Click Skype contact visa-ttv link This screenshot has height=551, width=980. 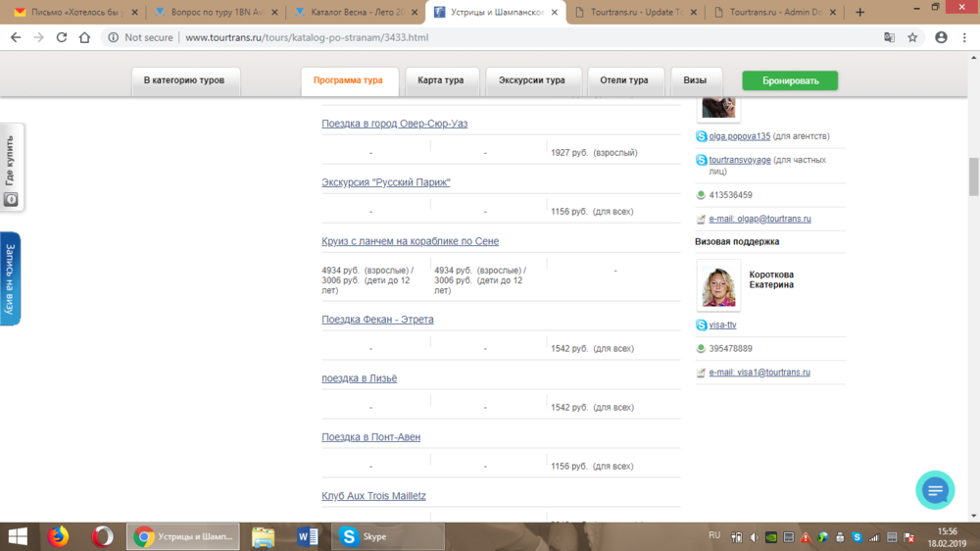722,325
